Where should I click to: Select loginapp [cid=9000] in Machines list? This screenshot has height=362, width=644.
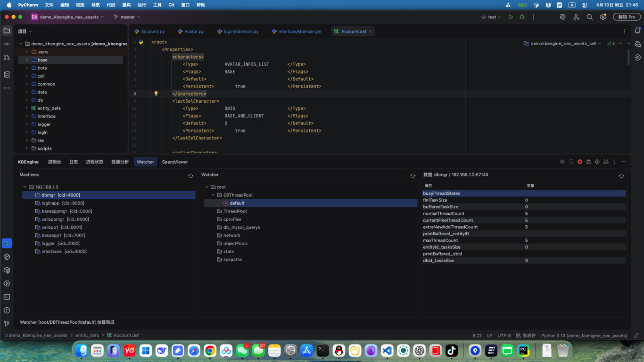tap(60, 203)
